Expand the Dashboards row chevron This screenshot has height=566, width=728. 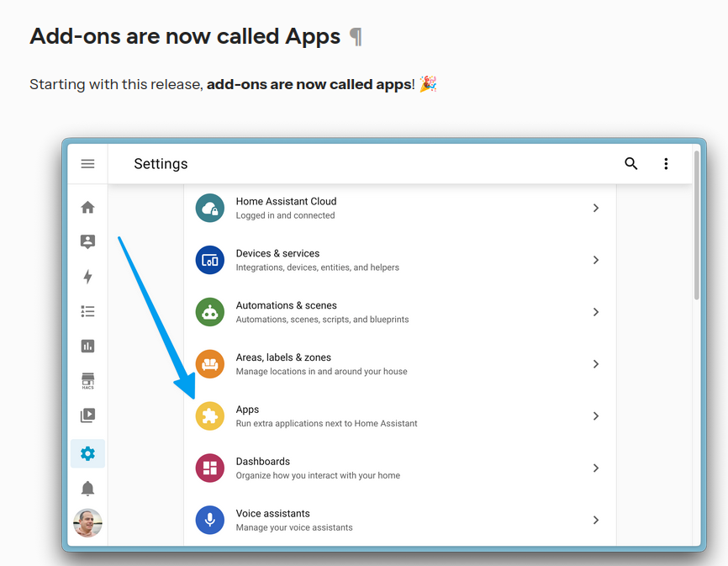pos(596,468)
